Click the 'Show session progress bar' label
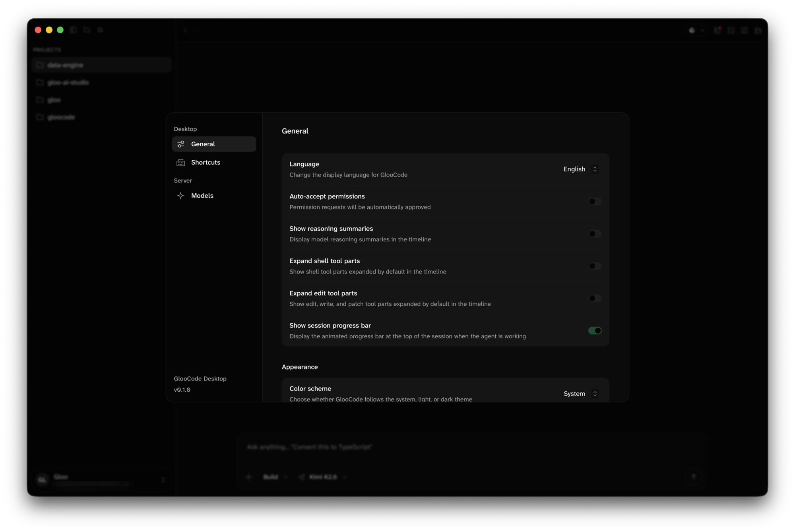The image size is (795, 532). 330,325
